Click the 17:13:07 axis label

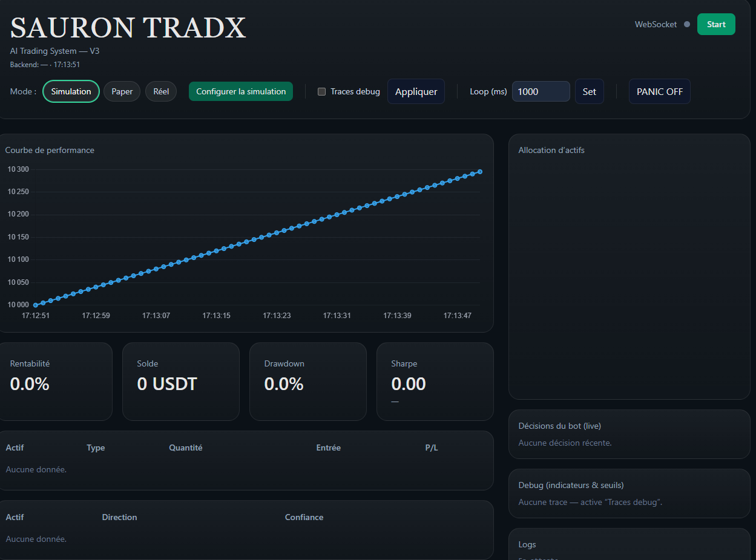tap(156, 316)
